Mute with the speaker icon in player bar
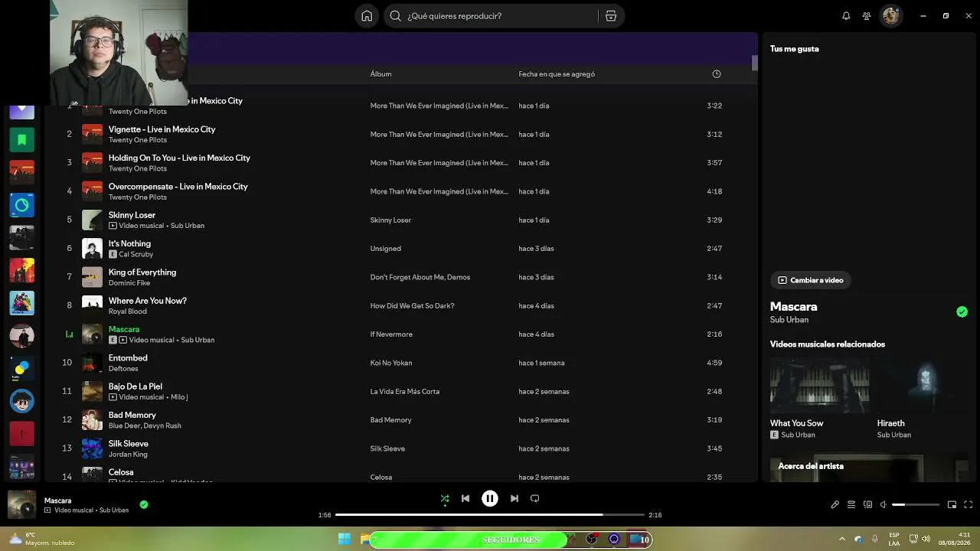The height and width of the screenshot is (551, 980). pyautogui.click(x=884, y=505)
